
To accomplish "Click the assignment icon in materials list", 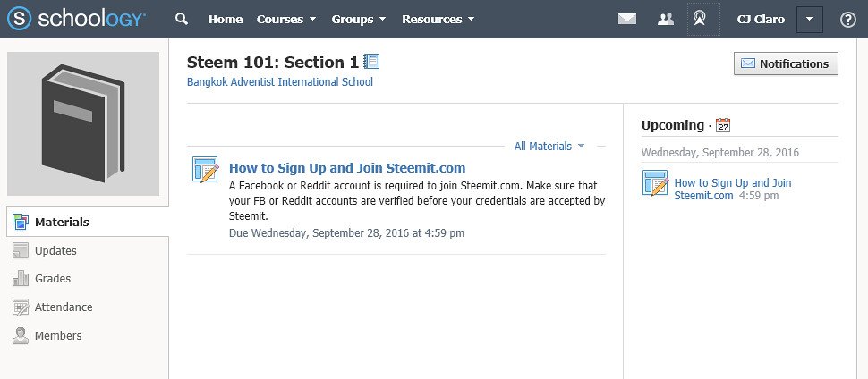I will 206,169.
